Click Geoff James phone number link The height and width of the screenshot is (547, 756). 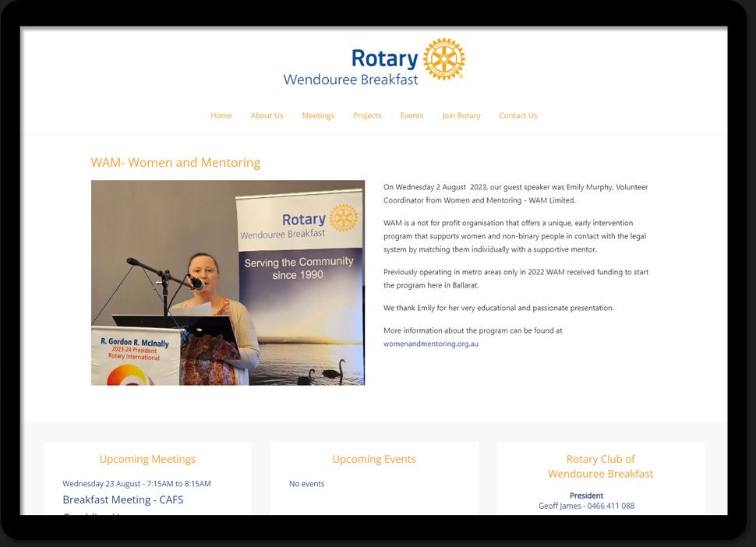(x=586, y=506)
